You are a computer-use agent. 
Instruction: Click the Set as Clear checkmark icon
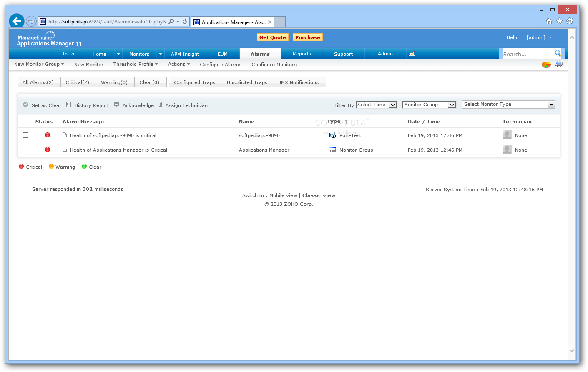pos(25,105)
